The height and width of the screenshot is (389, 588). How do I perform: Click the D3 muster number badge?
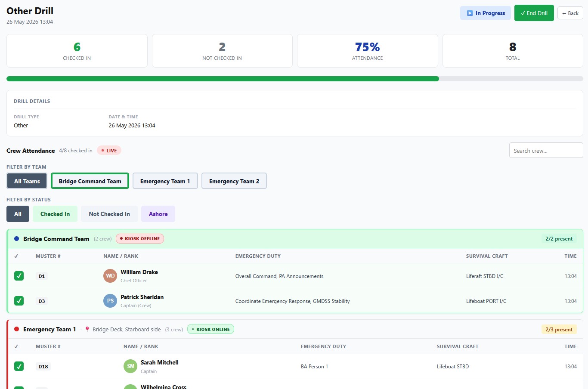42,301
